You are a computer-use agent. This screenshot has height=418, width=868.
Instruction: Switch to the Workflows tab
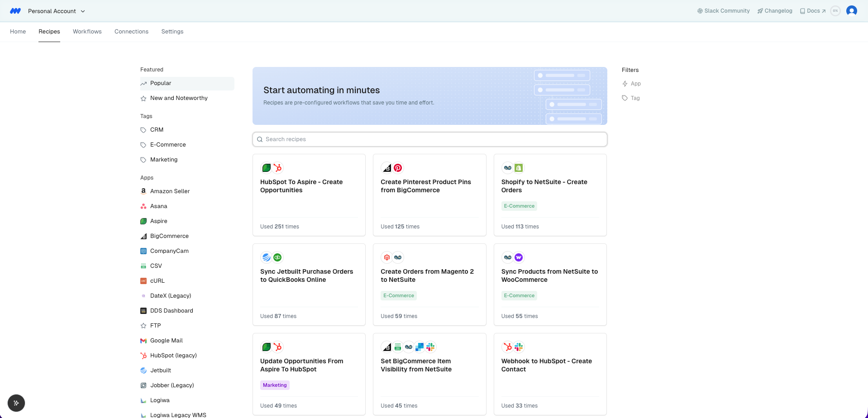tap(87, 32)
